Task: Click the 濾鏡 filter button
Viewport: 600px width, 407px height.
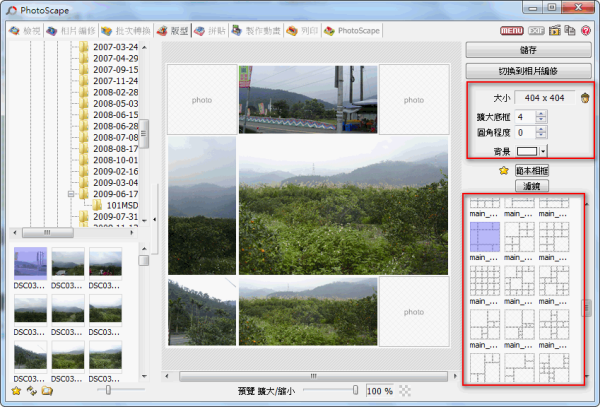Action: coord(532,186)
